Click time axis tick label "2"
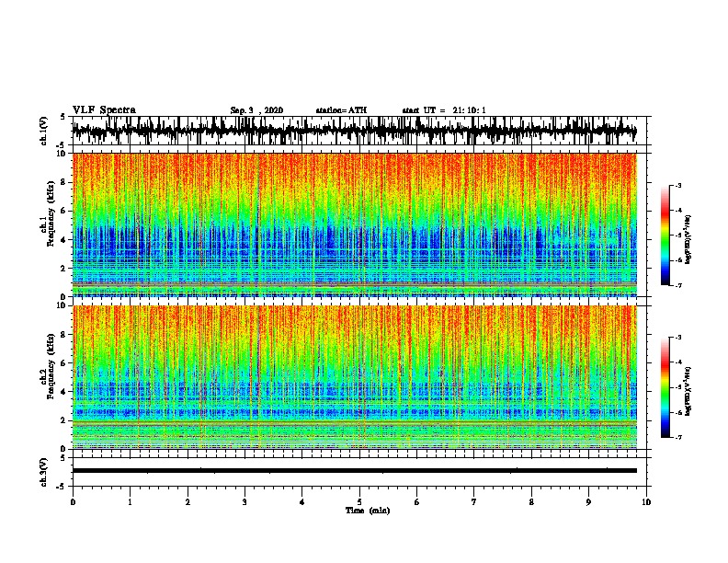This screenshot has height=563, width=728. [188, 502]
